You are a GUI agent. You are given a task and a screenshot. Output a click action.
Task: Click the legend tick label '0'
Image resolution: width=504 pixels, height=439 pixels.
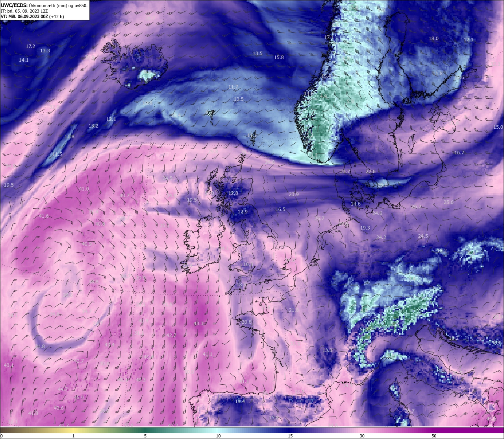pyautogui.click(x=1, y=436)
